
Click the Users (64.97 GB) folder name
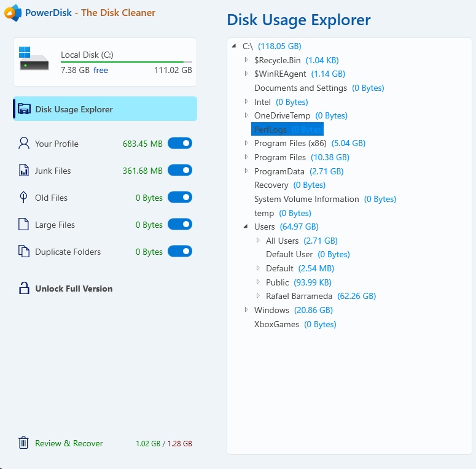265,227
